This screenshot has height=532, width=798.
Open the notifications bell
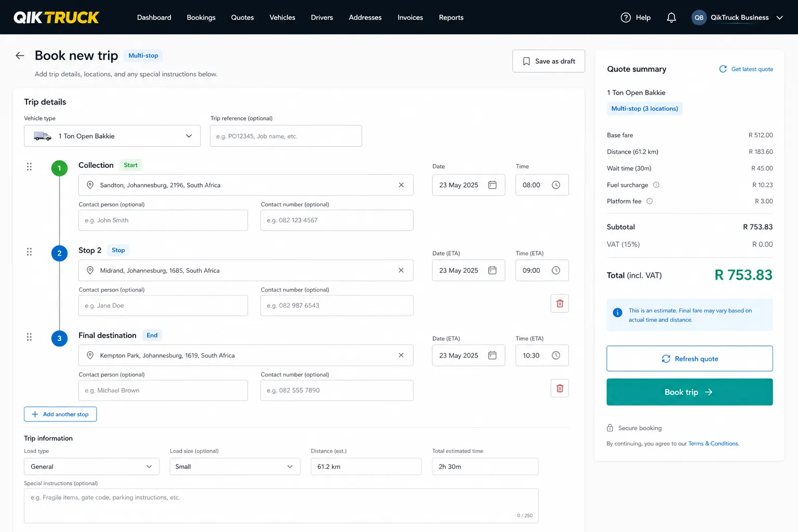tap(671, 18)
